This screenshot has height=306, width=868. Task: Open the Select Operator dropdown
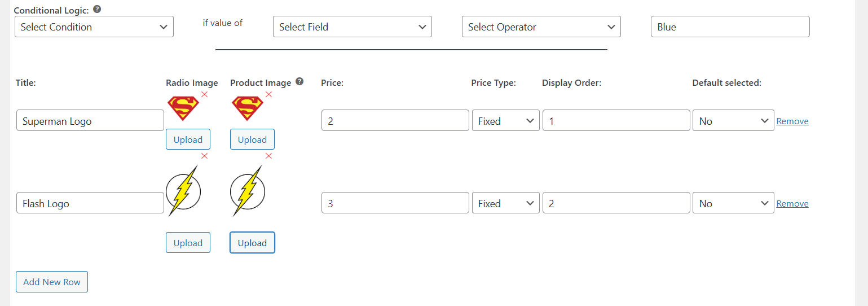[541, 27]
